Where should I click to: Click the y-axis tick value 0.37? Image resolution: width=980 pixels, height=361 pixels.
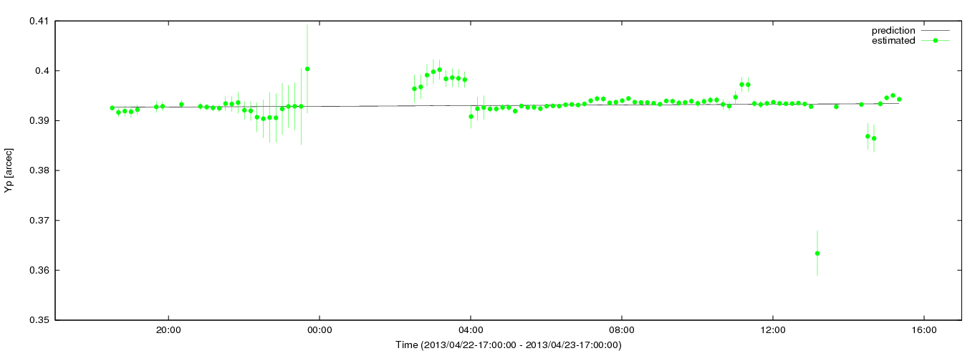pyautogui.click(x=39, y=221)
